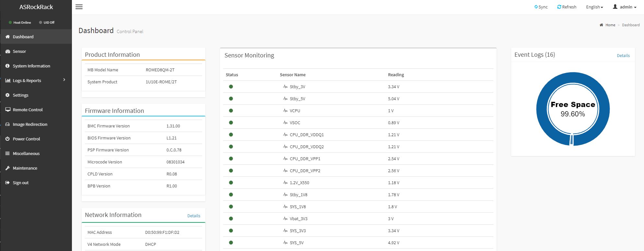Open the English language dropdown
Viewport: 644px width, 251px height.
pyautogui.click(x=594, y=7)
